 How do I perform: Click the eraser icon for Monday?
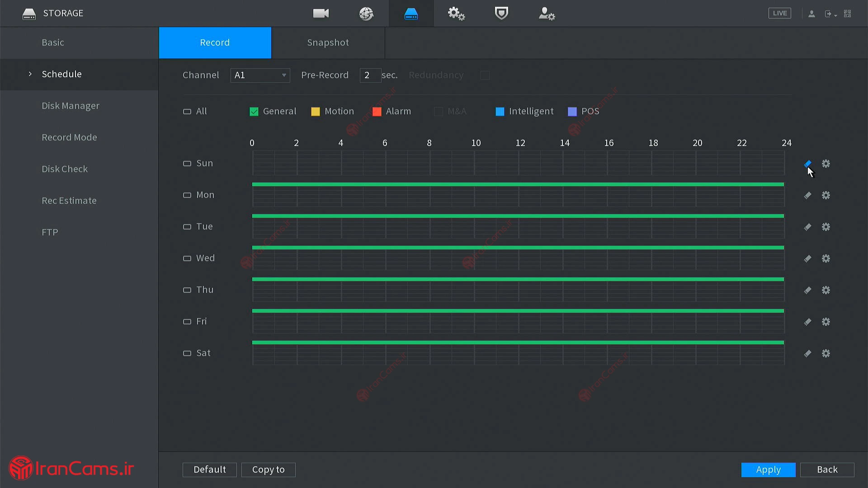pyautogui.click(x=807, y=195)
